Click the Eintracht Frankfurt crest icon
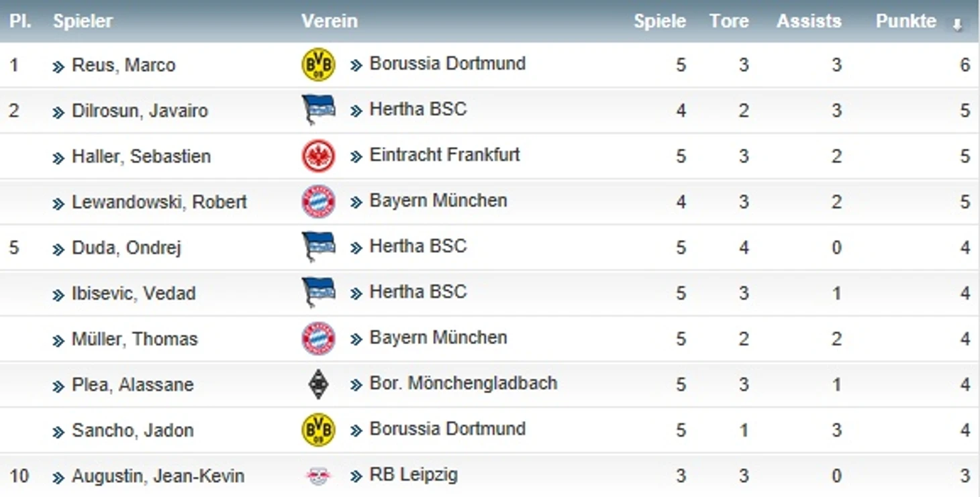 pyautogui.click(x=318, y=156)
